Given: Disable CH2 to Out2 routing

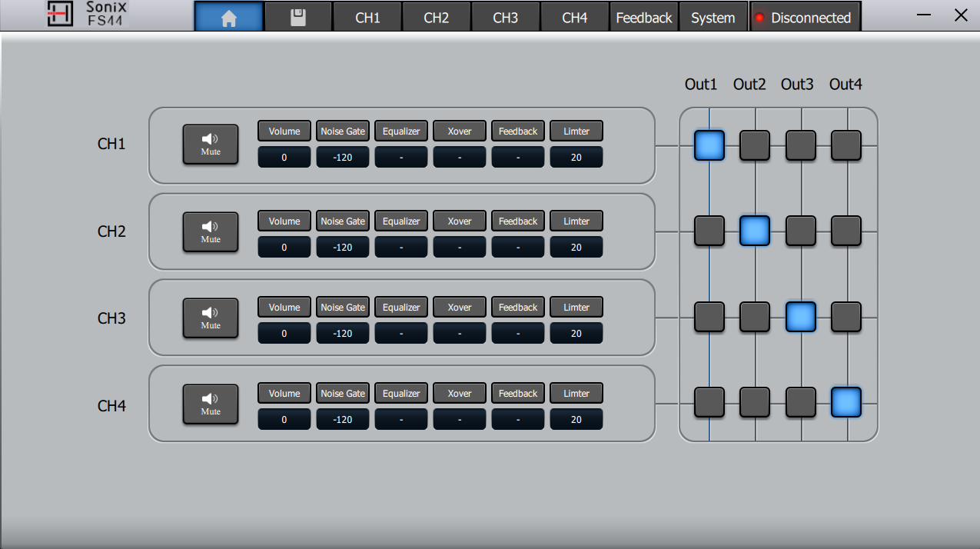Looking at the screenshot, I should (x=755, y=231).
